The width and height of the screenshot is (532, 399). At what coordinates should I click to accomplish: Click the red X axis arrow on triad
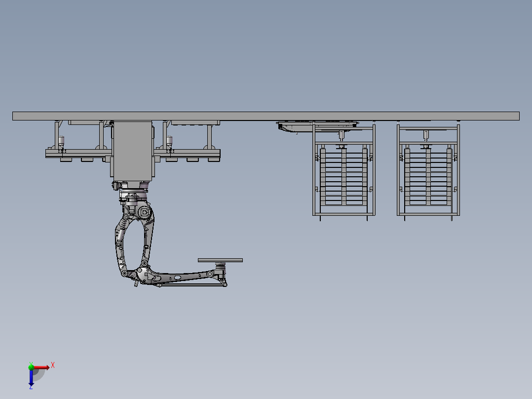[x=42, y=367]
